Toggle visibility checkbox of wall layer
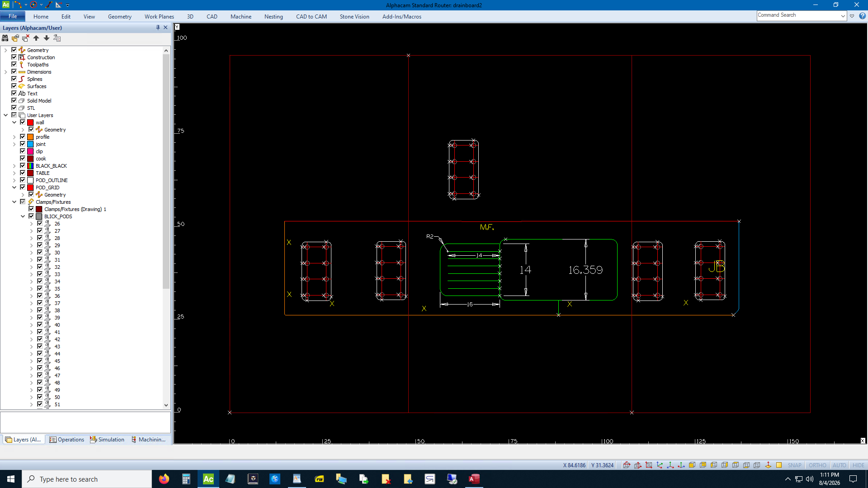868x488 pixels. point(23,122)
